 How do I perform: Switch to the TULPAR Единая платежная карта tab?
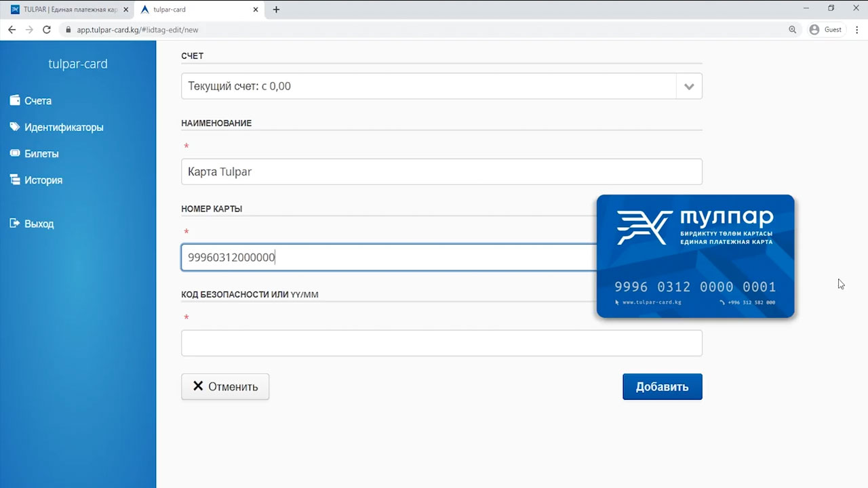69,9
